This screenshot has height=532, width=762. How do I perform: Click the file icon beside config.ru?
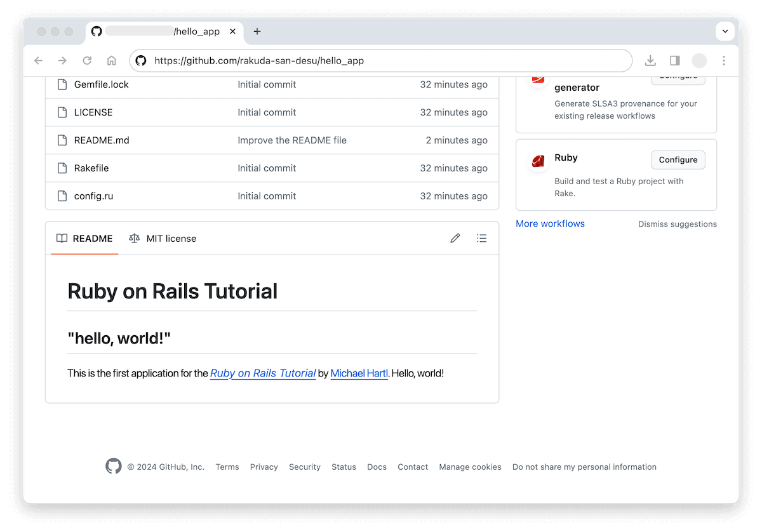[x=62, y=196]
